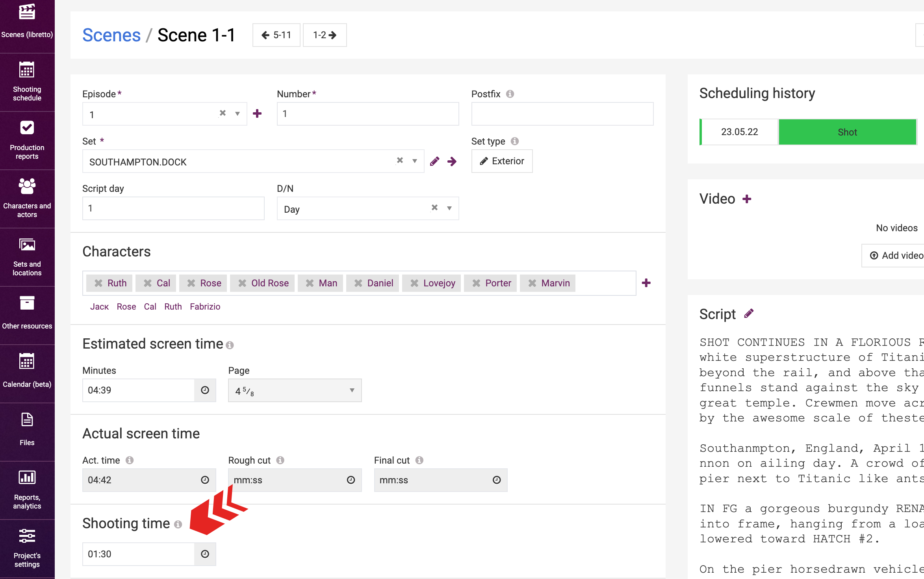Image resolution: width=924 pixels, height=579 pixels.
Task: Add a character with plus icon
Action: click(646, 283)
